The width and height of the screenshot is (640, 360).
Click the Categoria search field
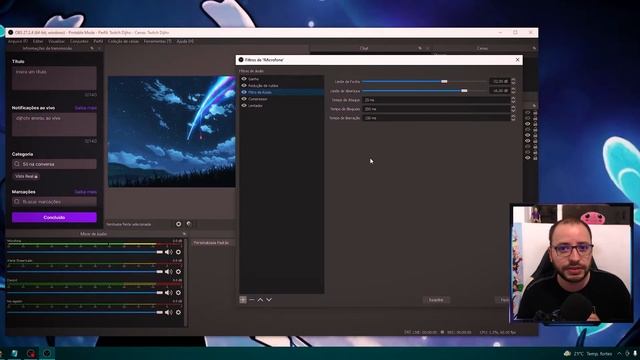(54, 164)
